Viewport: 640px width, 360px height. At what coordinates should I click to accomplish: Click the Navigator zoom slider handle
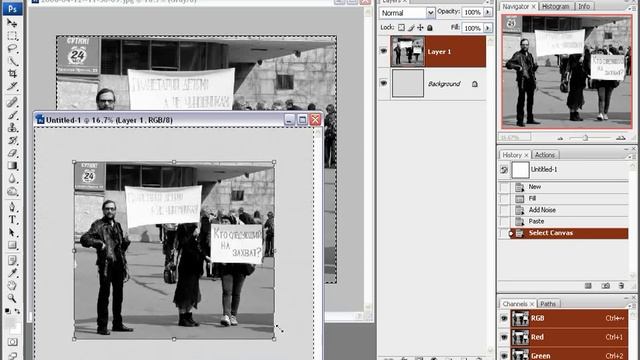(x=585, y=138)
